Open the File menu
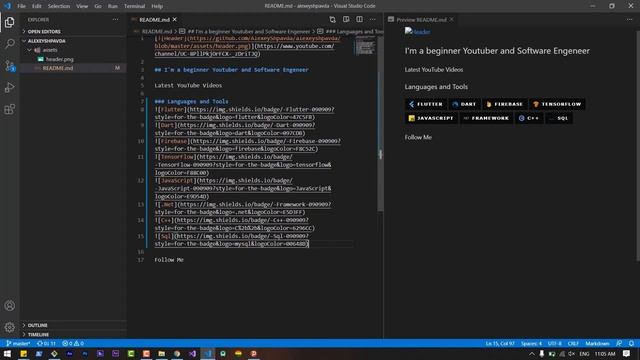Viewport: 640px width, 360px height. (x=21, y=6)
